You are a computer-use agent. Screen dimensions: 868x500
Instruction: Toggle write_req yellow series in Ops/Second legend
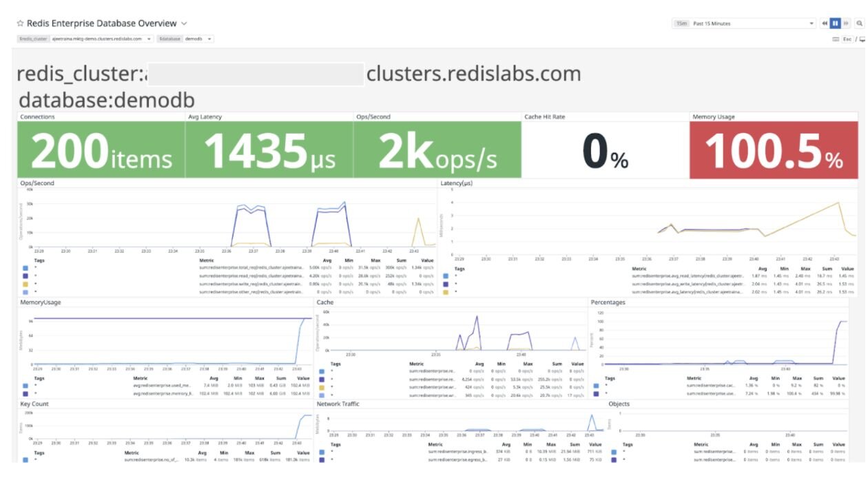25,284
